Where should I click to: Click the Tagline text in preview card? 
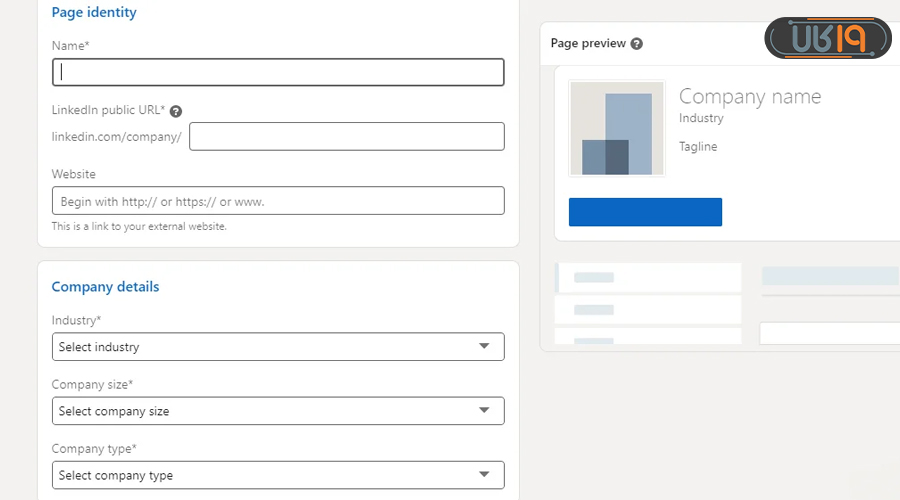[x=698, y=146]
